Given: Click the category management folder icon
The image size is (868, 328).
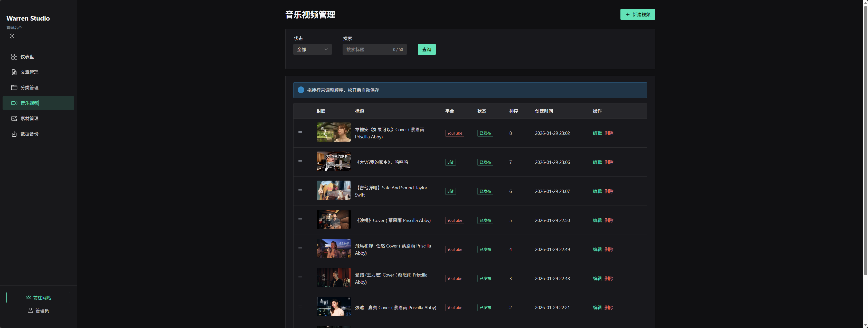Looking at the screenshot, I should [x=14, y=87].
